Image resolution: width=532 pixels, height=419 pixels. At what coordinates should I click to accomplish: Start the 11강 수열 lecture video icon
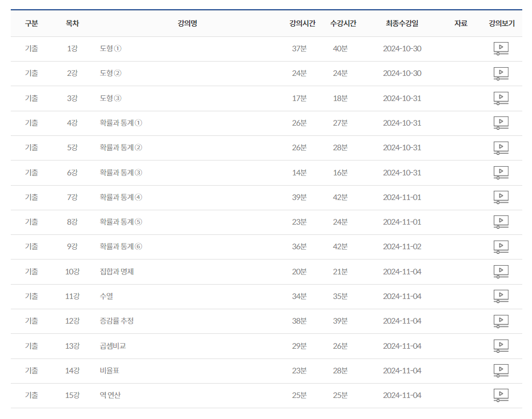(501, 296)
